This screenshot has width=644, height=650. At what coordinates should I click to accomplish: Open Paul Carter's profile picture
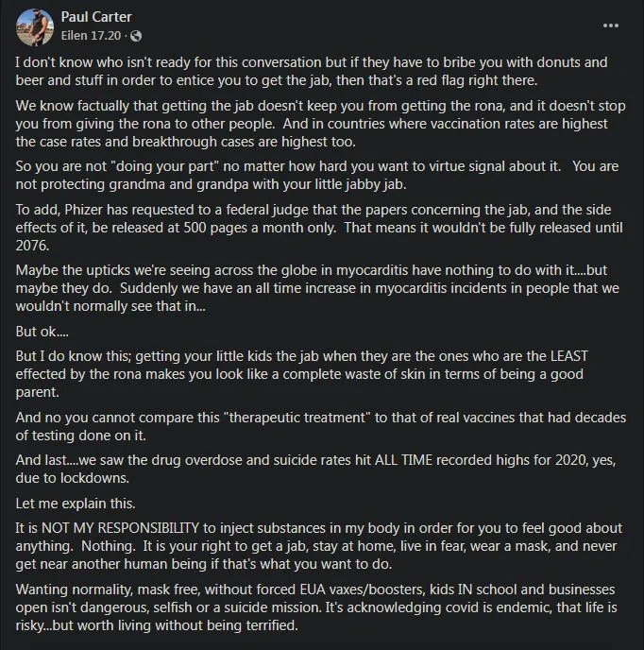coord(35,26)
